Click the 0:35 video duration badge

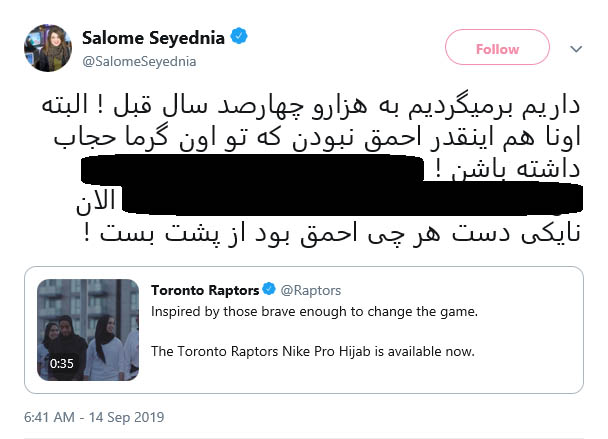[62, 364]
